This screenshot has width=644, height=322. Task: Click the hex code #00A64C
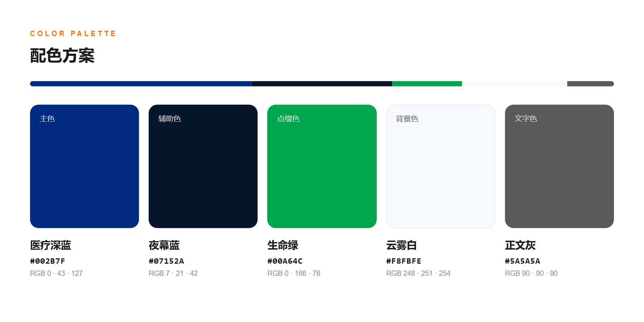pos(285,261)
